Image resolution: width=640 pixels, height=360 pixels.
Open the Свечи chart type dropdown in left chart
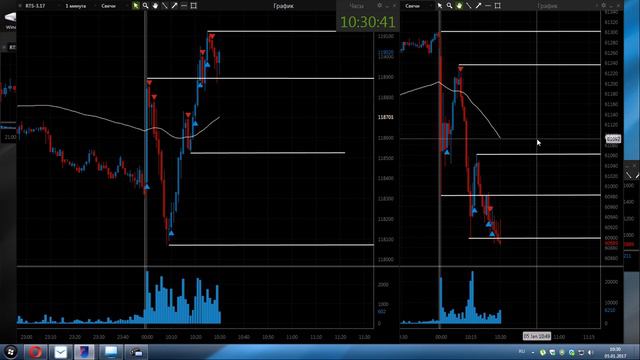pyautogui.click(x=109, y=6)
